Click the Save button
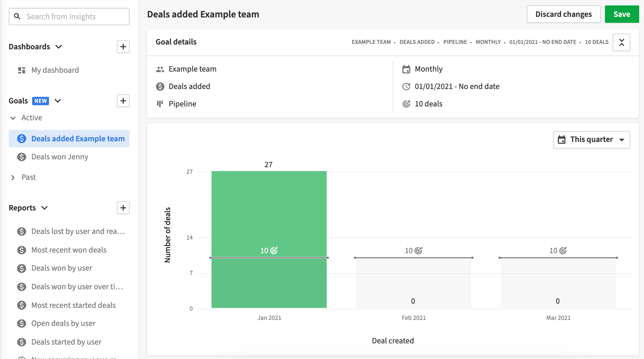The width and height of the screenshot is (644, 359). point(622,14)
